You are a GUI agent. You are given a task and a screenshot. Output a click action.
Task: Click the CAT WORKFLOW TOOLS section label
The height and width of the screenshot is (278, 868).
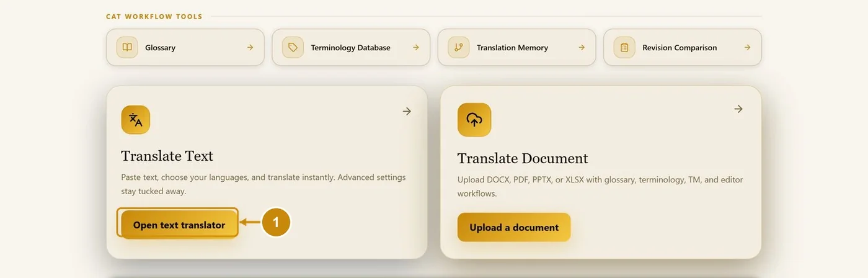point(154,17)
